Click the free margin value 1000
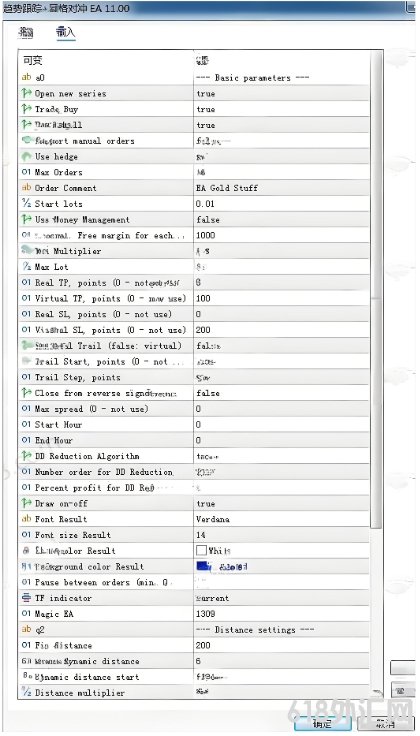 coord(206,235)
